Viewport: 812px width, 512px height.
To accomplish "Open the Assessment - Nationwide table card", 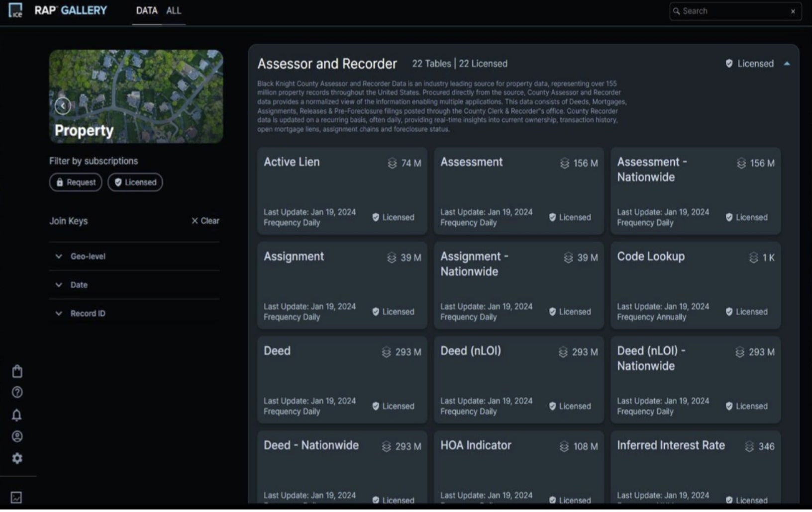I will (695, 190).
